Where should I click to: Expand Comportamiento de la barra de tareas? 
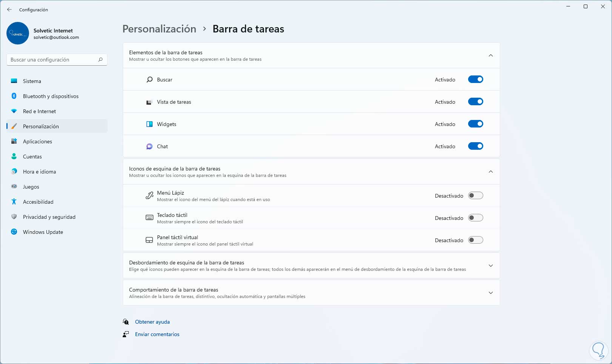coord(490,293)
